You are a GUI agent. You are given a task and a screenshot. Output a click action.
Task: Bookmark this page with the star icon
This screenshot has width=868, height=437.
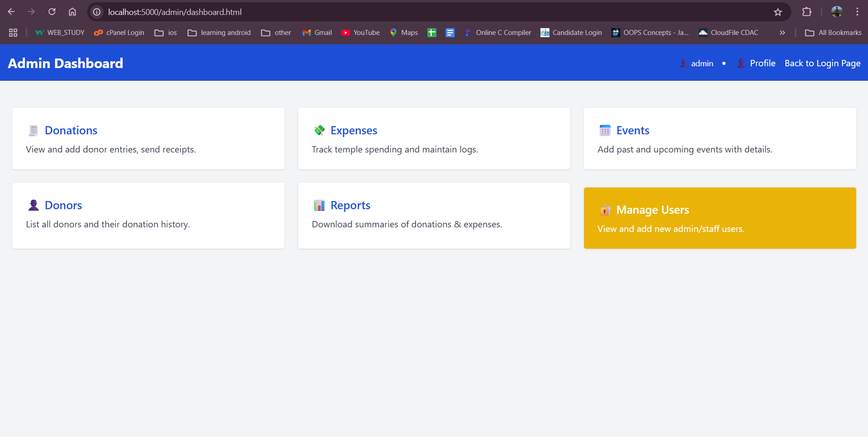coord(778,12)
